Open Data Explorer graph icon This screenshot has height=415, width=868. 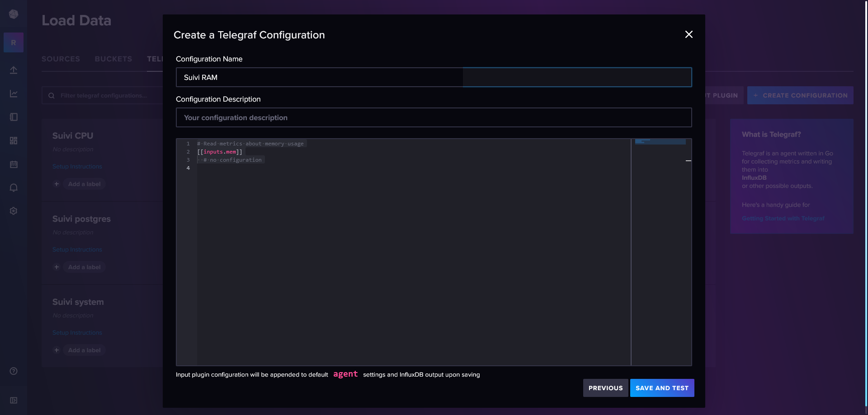14,93
